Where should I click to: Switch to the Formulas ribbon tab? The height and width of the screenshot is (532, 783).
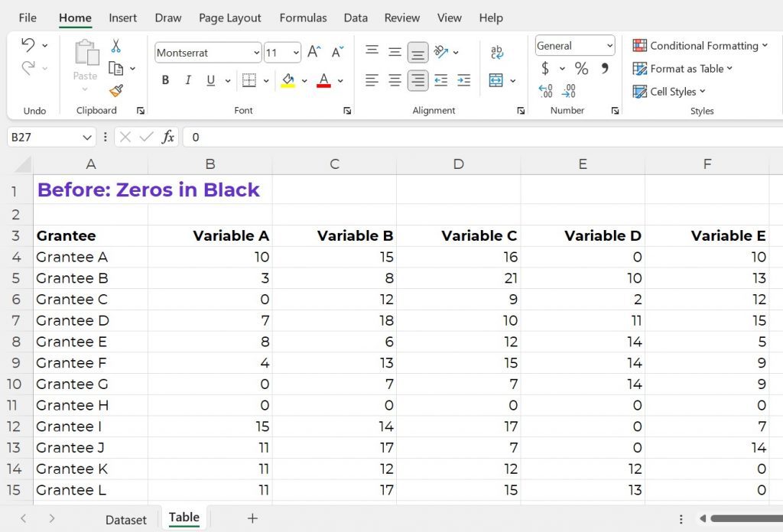(303, 18)
